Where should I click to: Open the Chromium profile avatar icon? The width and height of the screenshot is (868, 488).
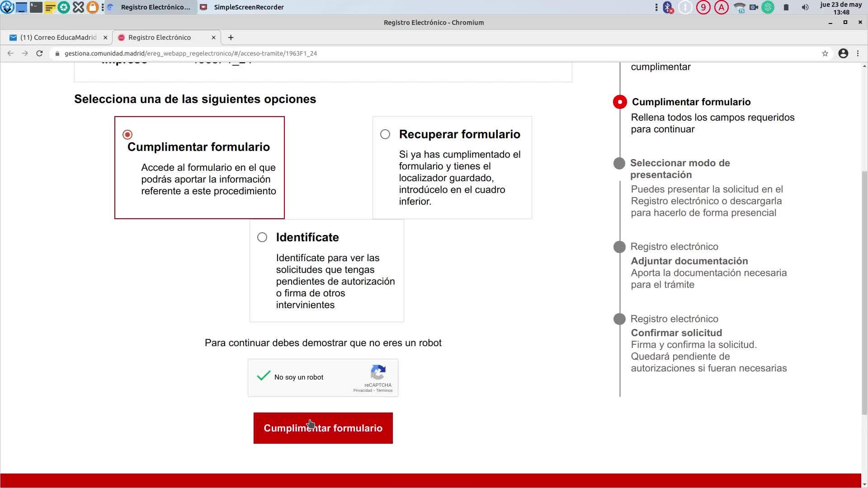click(x=843, y=53)
